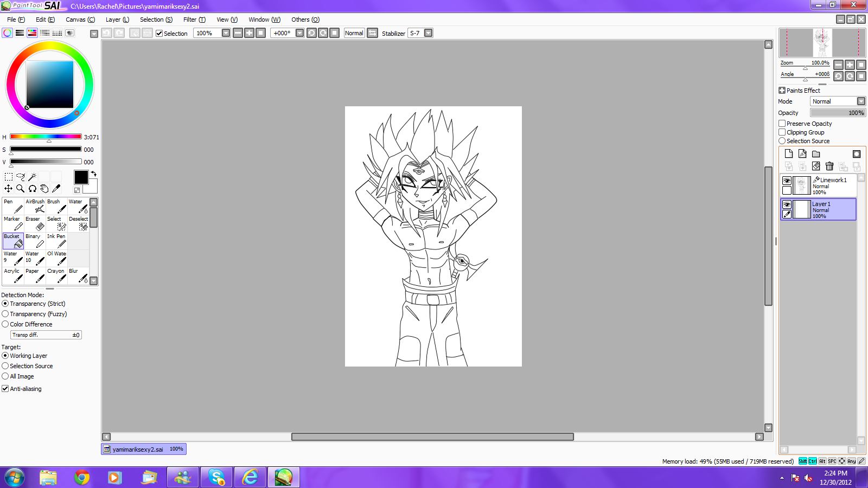Open the Canvas menu
Image resolution: width=868 pixels, height=488 pixels.
(80, 20)
